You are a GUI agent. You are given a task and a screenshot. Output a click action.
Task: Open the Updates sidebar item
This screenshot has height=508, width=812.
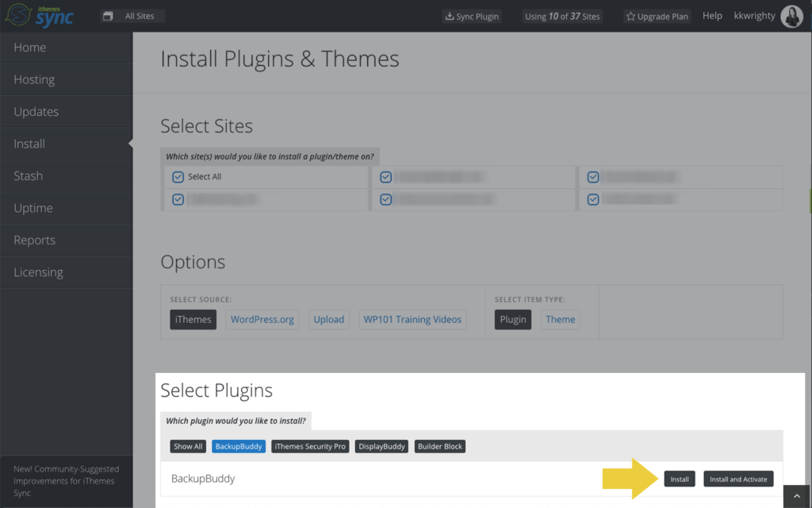click(x=67, y=112)
